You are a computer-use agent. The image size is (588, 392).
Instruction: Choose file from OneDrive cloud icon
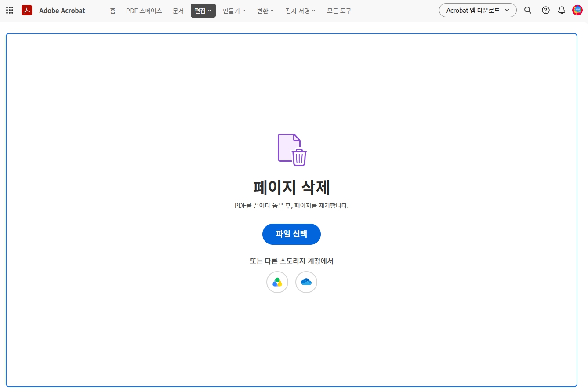[x=306, y=282]
